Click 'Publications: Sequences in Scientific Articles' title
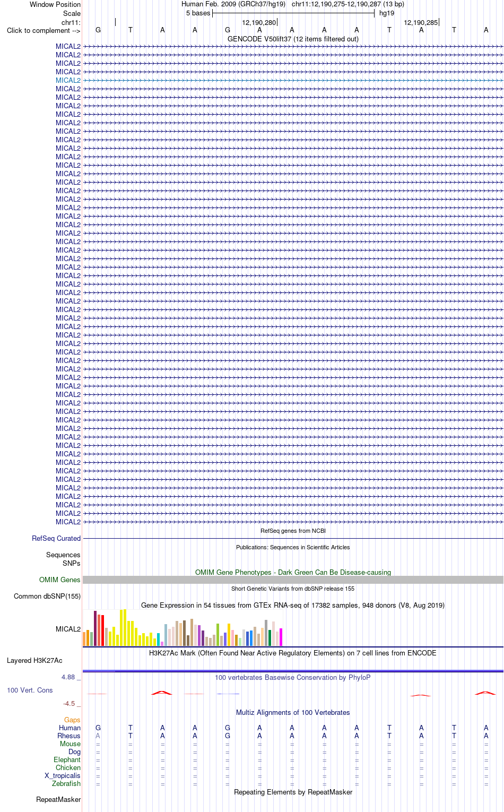Screen dimensions: 504x812 (293, 547)
